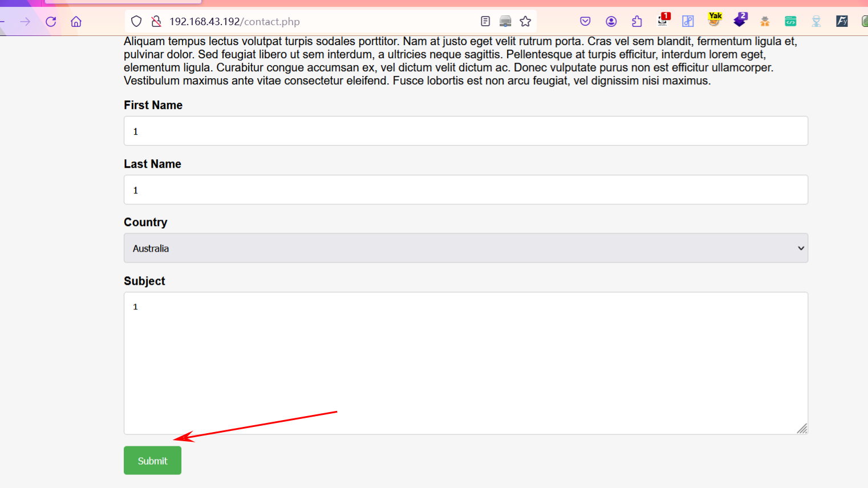Open the blue window-pane extension icon
Viewport: 868px width, 488px height.
pos(688,22)
